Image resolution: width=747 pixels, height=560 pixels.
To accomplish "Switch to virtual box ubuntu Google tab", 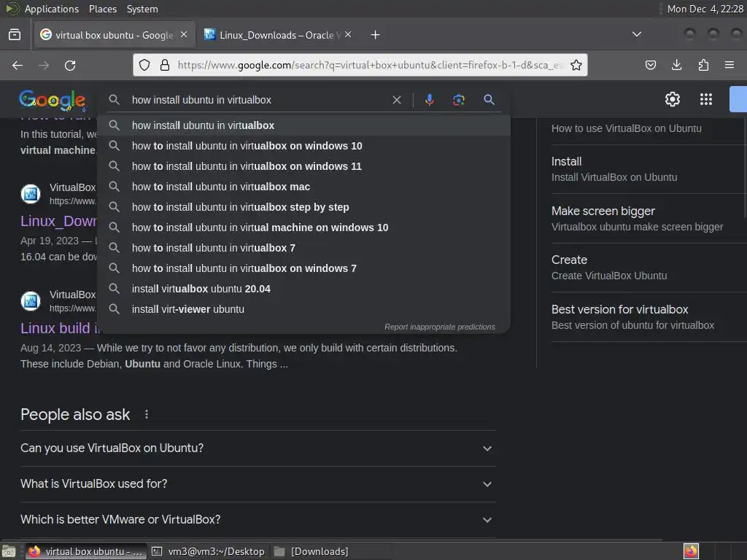I will (x=115, y=35).
